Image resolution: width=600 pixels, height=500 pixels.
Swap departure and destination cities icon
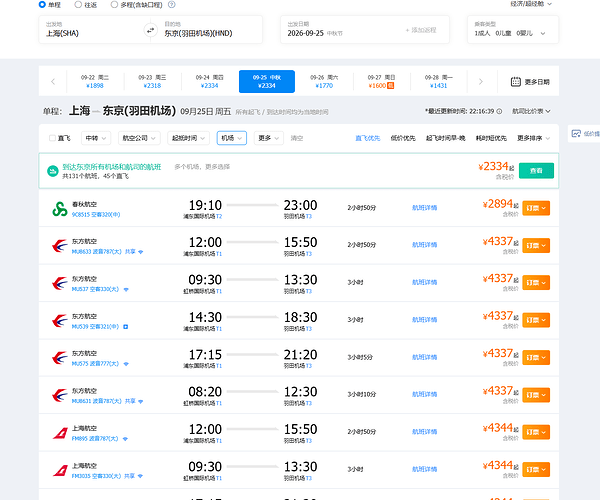coord(150,30)
